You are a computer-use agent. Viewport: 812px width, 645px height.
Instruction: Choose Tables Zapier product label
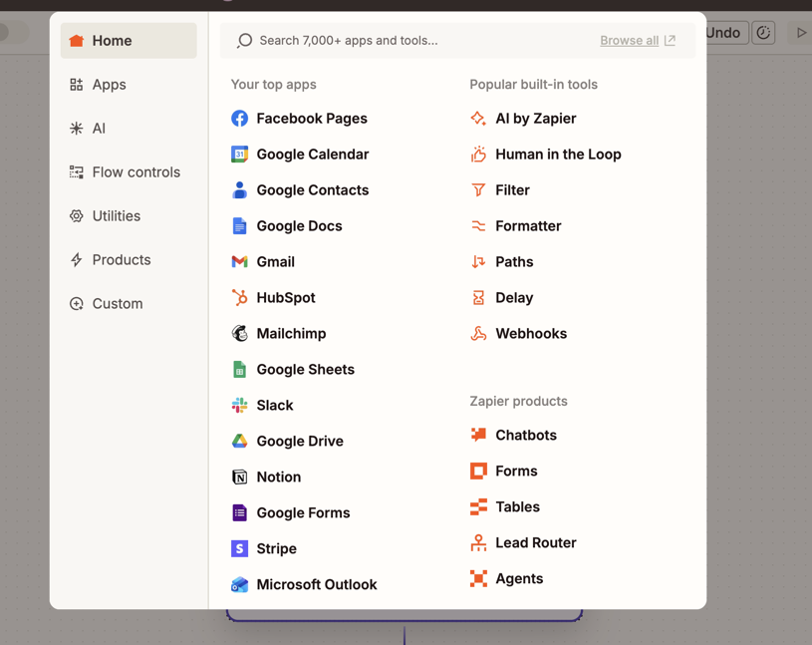(x=517, y=506)
